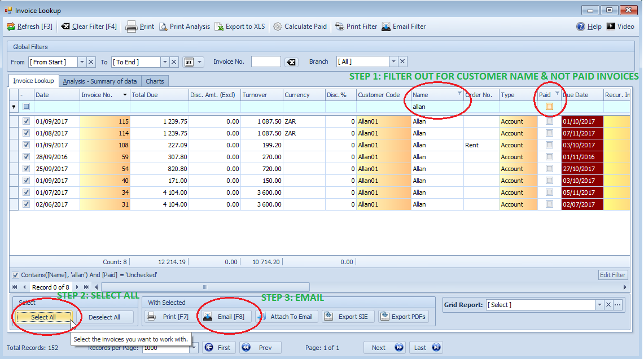Click the Refresh [F3] toolbar icon
Viewport: 644px width, 359px height.
pos(11,27)
